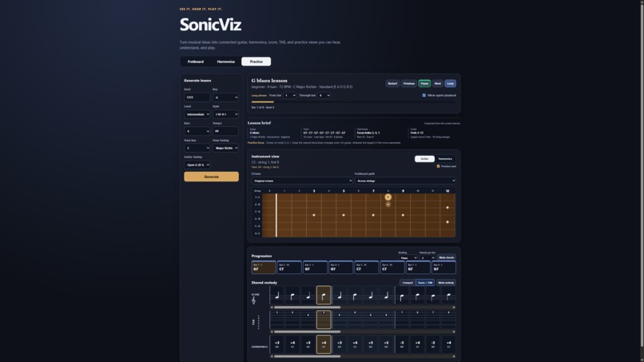Viewport: 644px width, 362px height.
Task: Click the highlighted C note on fretboard
Action: click(388, 197)
